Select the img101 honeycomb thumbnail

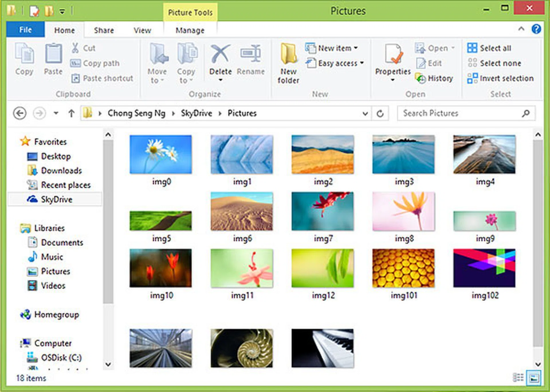click(x=403, y=268)
